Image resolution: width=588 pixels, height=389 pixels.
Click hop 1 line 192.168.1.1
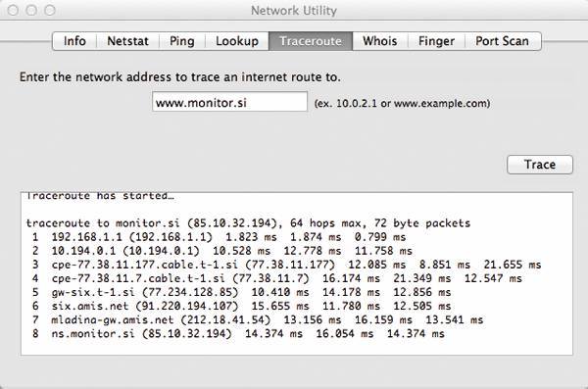219,237
